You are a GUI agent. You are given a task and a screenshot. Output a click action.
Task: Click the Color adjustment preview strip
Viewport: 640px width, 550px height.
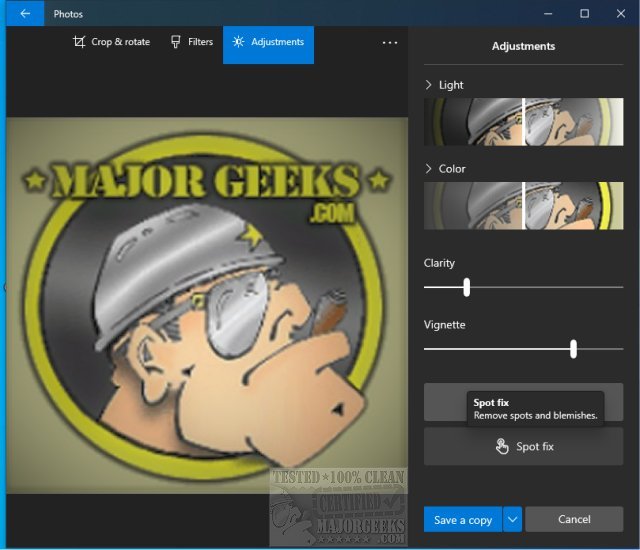523,206
